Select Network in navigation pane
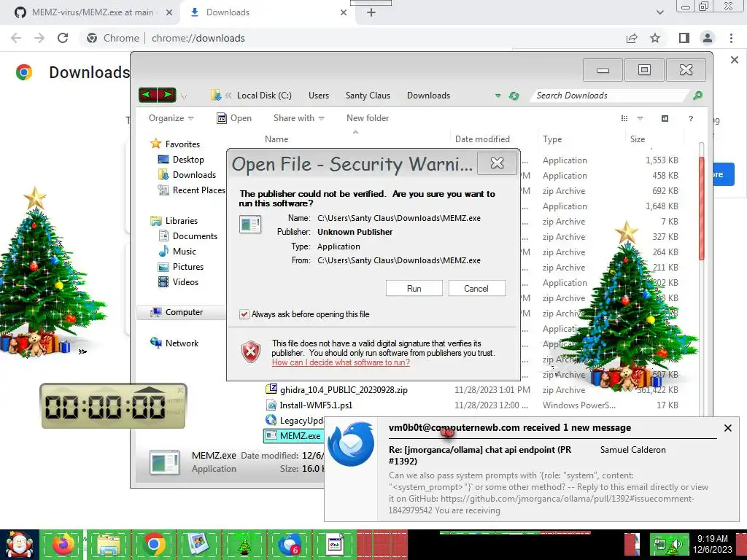The width and height of the screenshot is (747, 560). pos(174,343)
